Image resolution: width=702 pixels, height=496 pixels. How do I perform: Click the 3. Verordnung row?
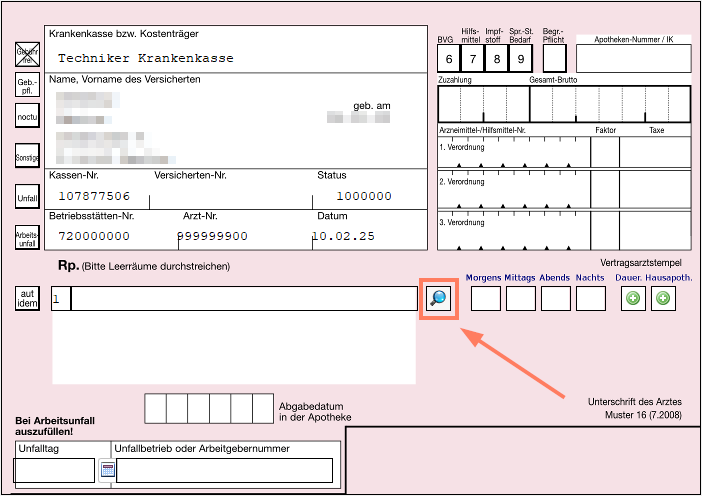[564, 231]
